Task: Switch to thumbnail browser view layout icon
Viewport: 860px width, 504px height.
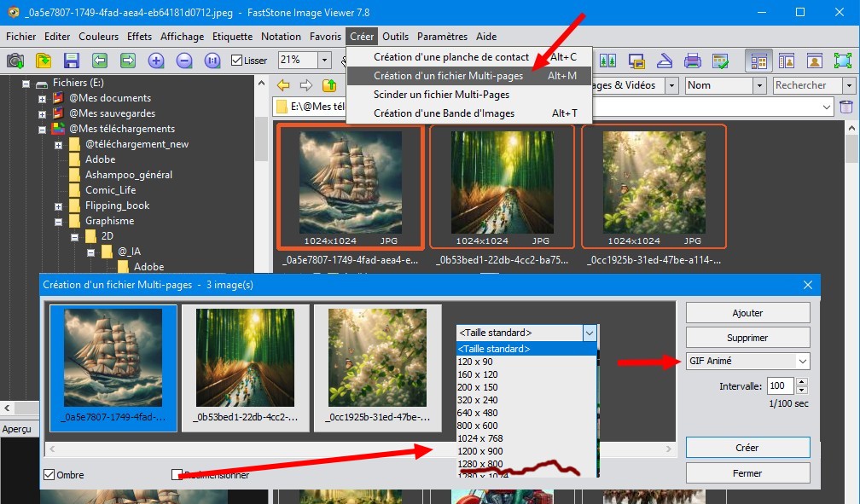Action: (x=758, y=61)
